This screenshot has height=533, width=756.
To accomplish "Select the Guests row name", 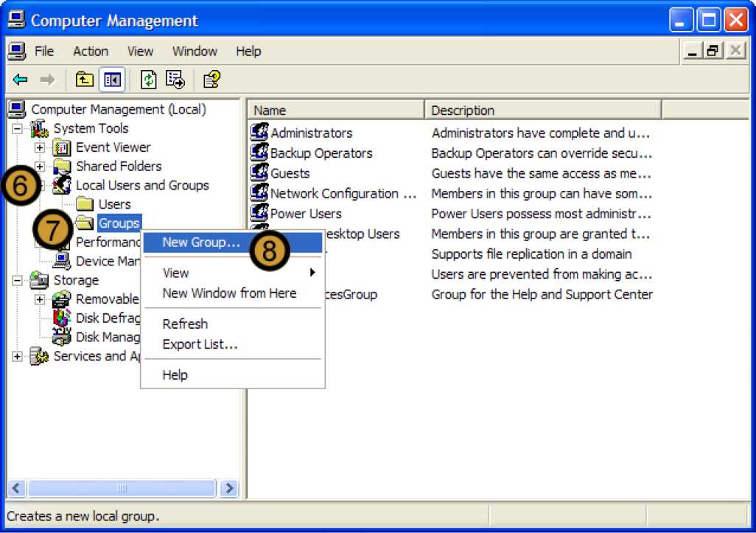I will pyautogui.click(x=290, y=173).
